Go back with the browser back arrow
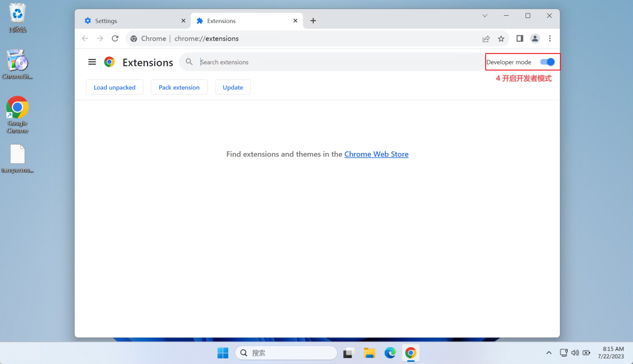The image size is (633, 364). 85,38
